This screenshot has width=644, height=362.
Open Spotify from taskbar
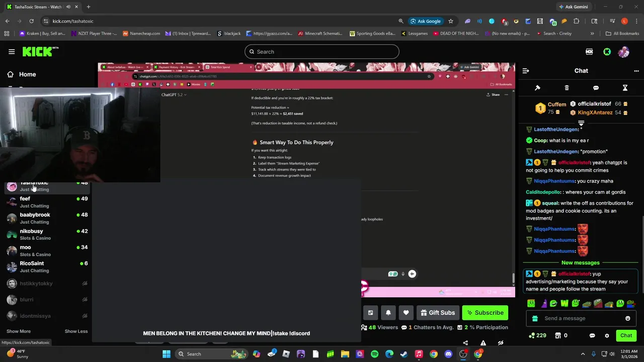(x=374, y=354)
